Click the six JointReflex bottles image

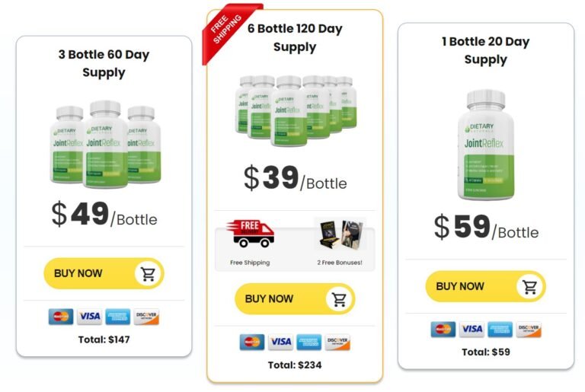(x=295, y=110)
